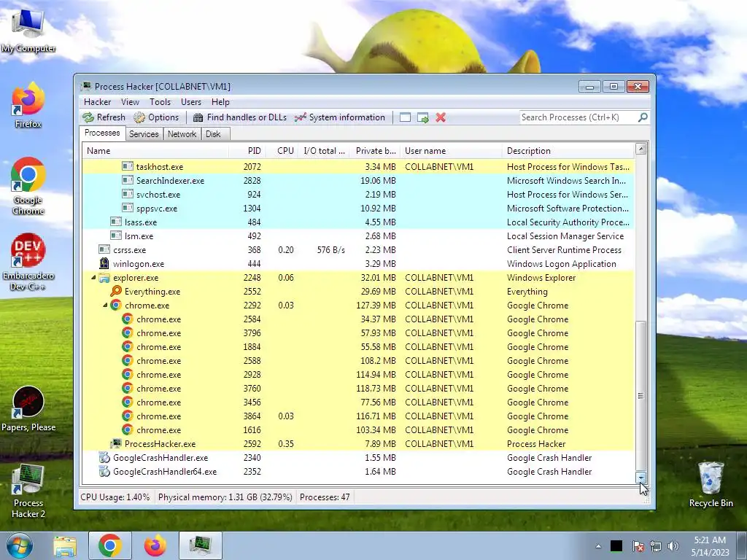Select the Processes tab
Screen dimensions: 747x560
[102, 133]
